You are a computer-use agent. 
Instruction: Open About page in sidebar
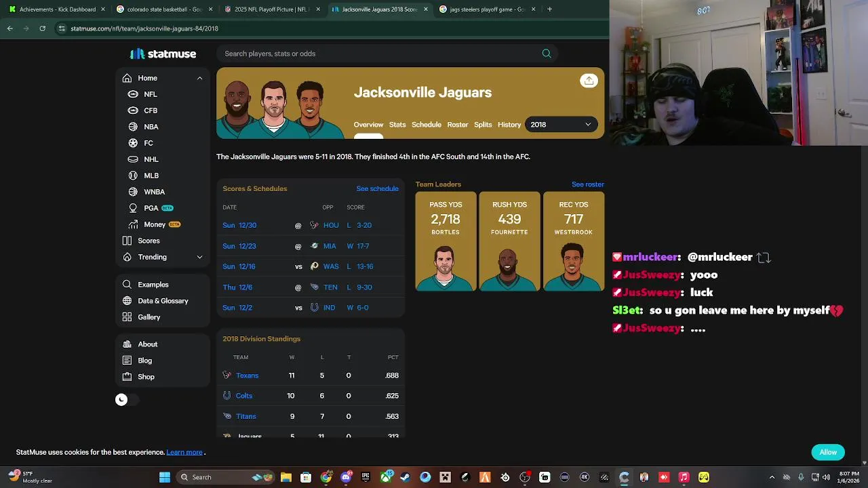tap(148, 344)
